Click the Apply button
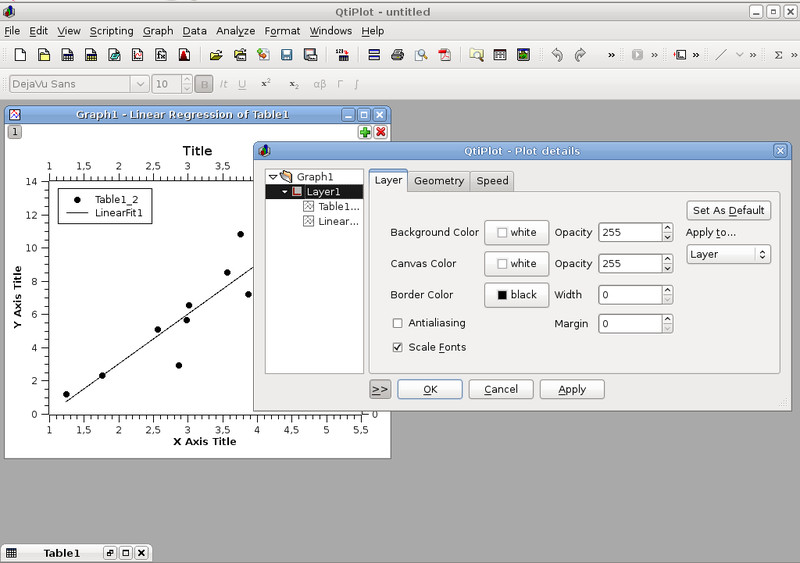This screenshot has height=563, width=800. click(x=572, y=389)
